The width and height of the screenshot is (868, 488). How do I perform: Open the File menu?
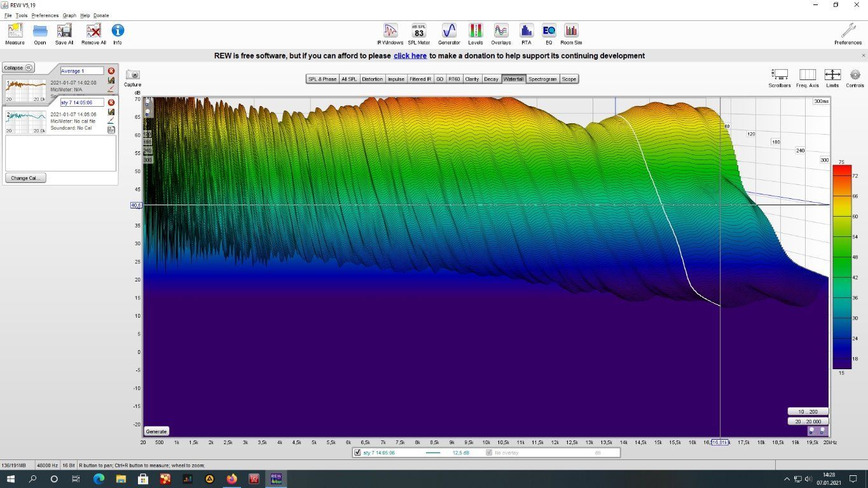8,15
